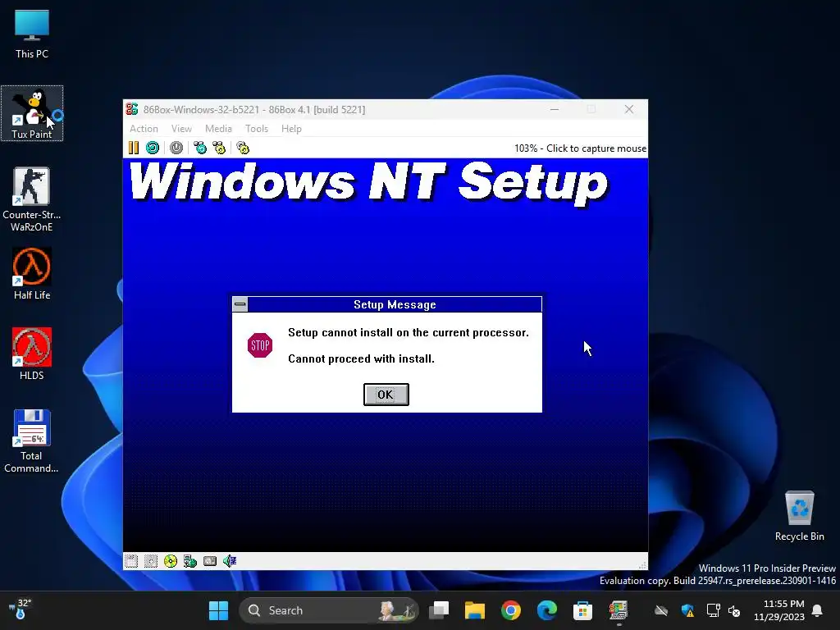The height and width of the screenshot is (630, 840).
Task: Click the muted volume tray icon
Action: point(734,610)
